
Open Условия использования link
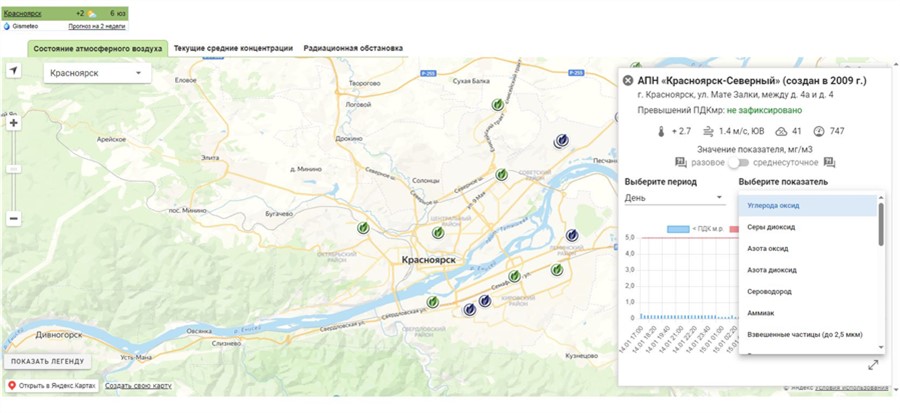[852, 388]
